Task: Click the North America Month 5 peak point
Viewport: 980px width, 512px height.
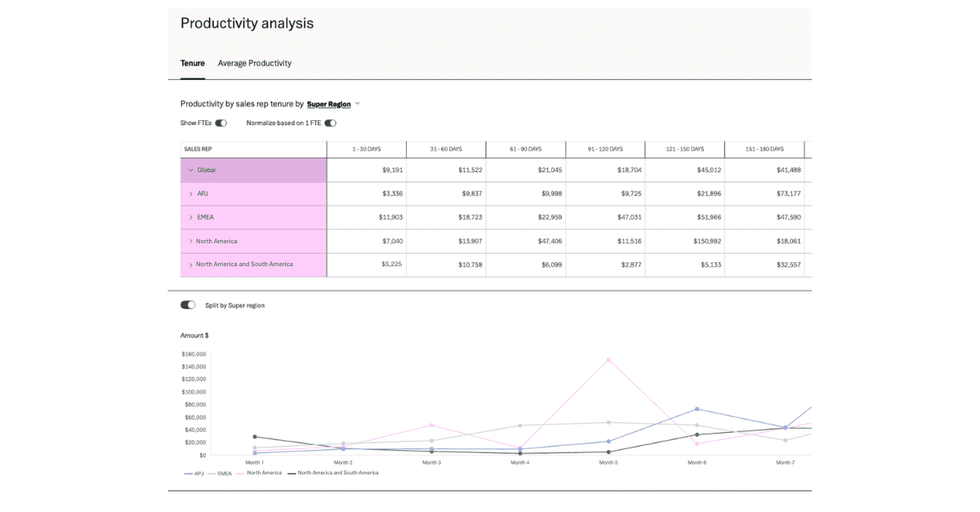Action: [608, 359]
